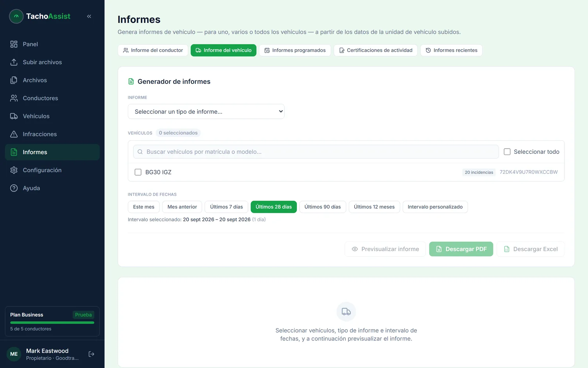Click Descargar PDF button

pyautogui.click(x=461, y=249)
